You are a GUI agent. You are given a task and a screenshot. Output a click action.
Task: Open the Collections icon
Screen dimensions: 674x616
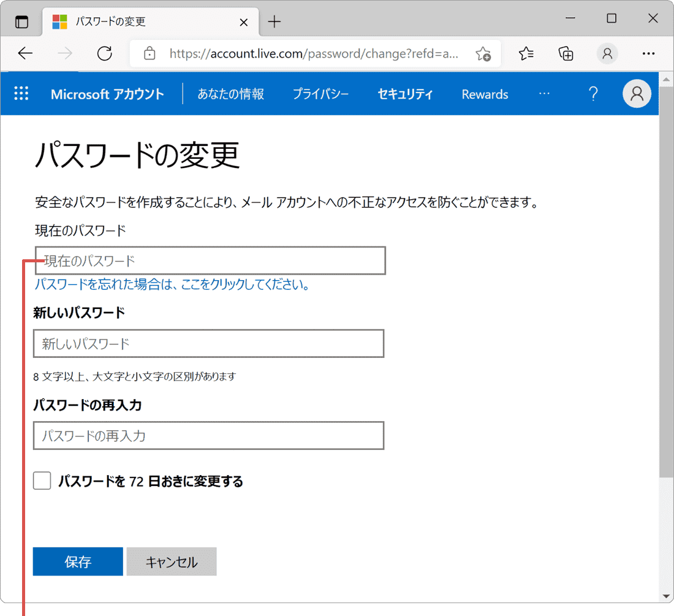tap(566, 54)
